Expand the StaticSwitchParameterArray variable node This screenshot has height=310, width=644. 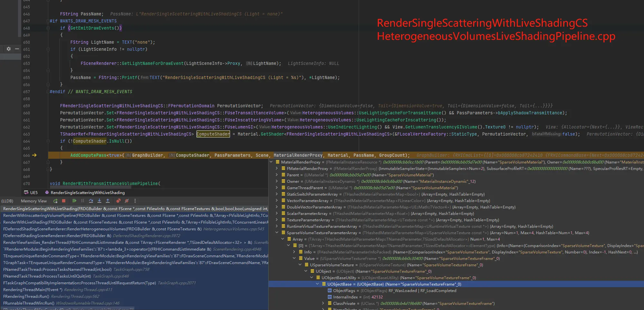(x=277, y=194)
